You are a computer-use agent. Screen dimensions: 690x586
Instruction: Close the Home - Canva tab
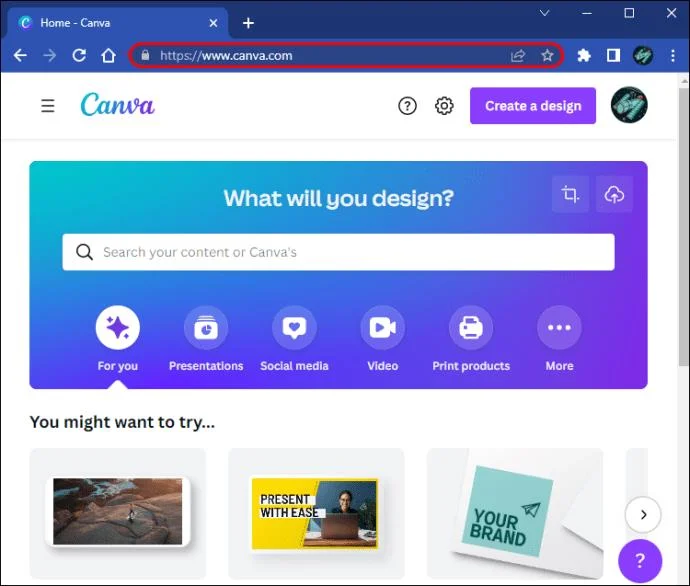213,23
